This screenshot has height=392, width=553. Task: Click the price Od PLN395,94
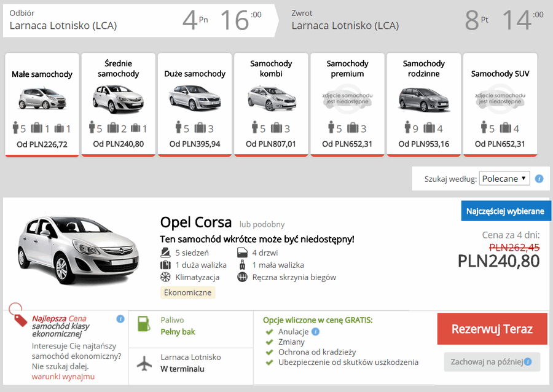pos(195,144)
